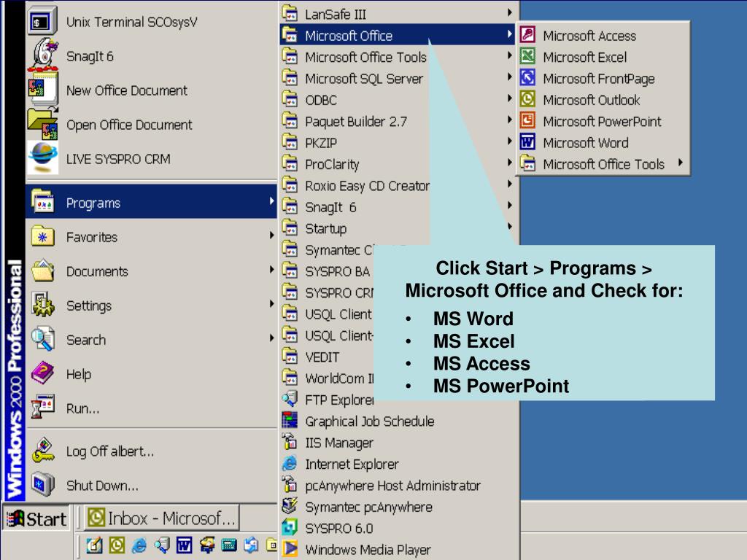The width and height of the screenshot is (747, 560).
Task: Expand the Search submenu arrow
Action: click(x=271, y=338)
